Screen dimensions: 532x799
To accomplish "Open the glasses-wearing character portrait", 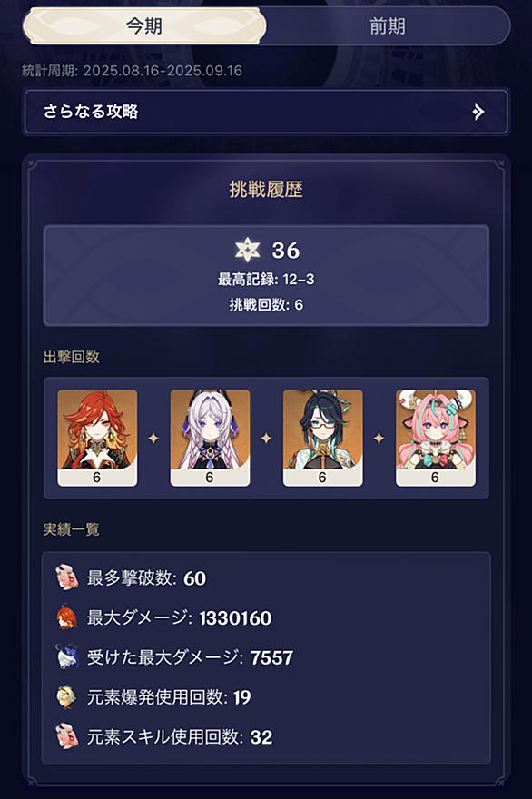I will point(323,438).
